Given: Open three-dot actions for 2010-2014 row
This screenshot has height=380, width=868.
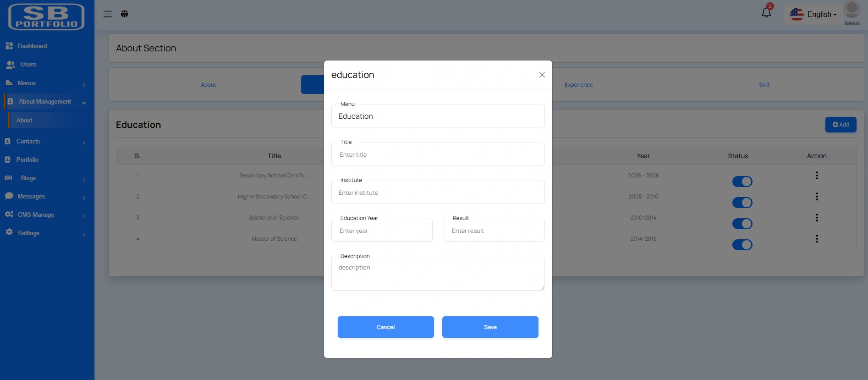Looking at the screenshot, I should click(x=817, y=218).
